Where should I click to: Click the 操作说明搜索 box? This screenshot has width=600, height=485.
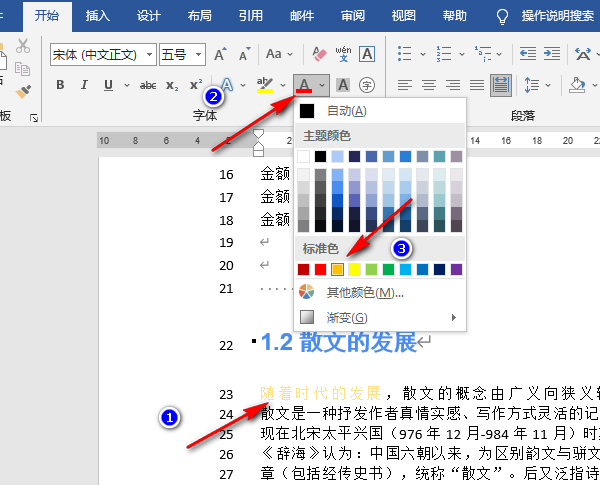[558, 16]
